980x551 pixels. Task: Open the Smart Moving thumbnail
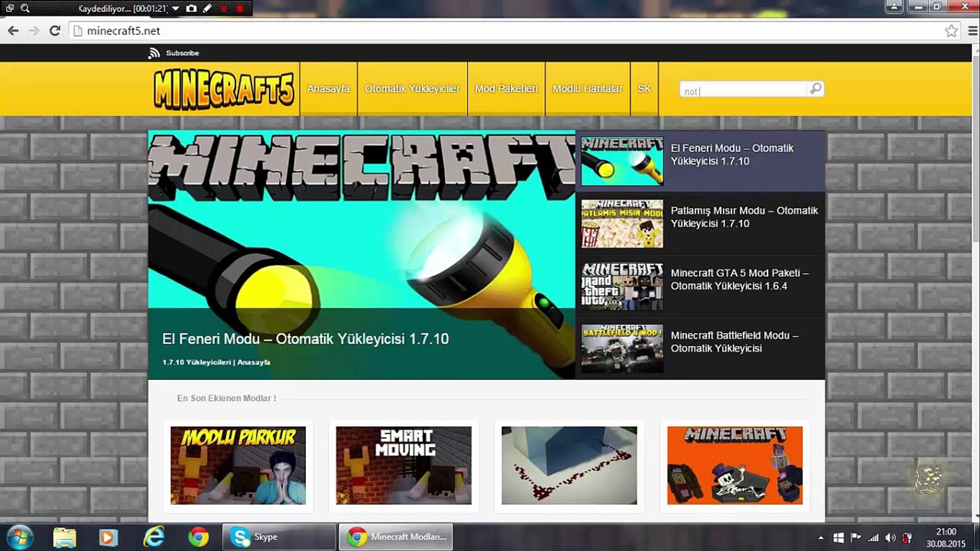(404, 466)
